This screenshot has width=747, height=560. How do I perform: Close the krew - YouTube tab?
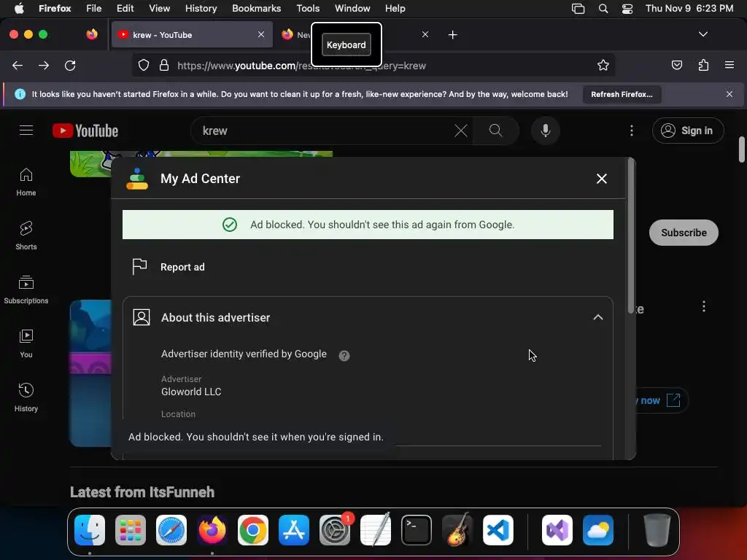(261, 34)
